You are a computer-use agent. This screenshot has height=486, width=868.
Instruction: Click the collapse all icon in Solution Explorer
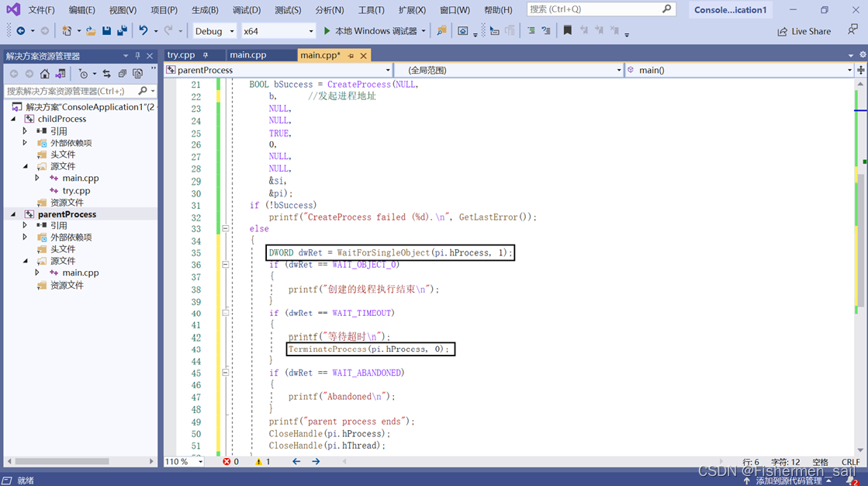pyautogui.click(x=123, y=74)
